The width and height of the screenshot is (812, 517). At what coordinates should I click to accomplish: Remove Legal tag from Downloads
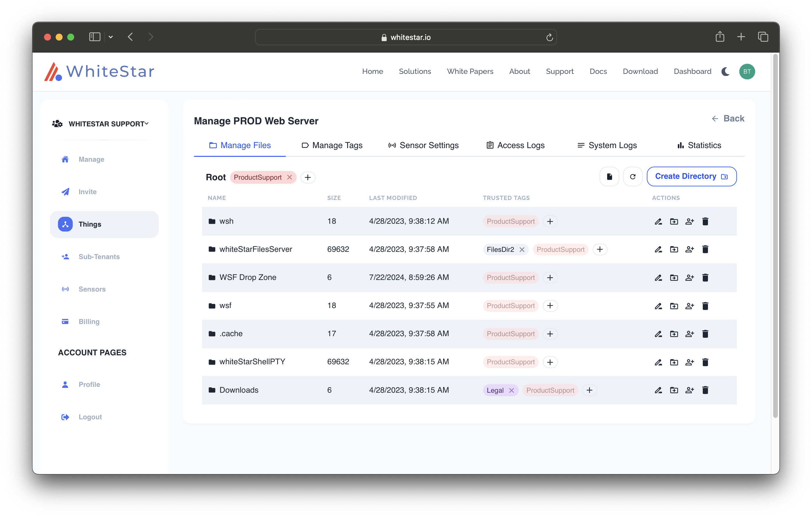pos(511,390)
